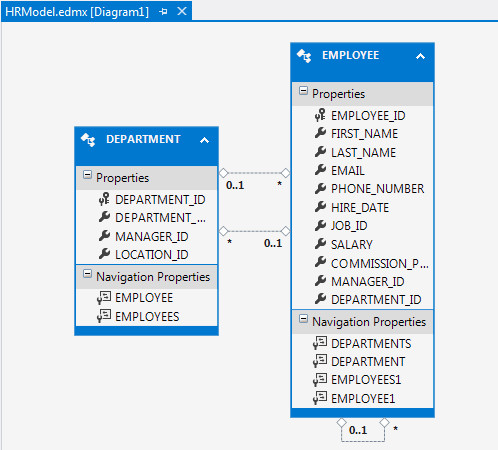Select the EMPLOYEE1 navigation property
498x450 pixels.
pyautogui.click(x=363, y=399)
